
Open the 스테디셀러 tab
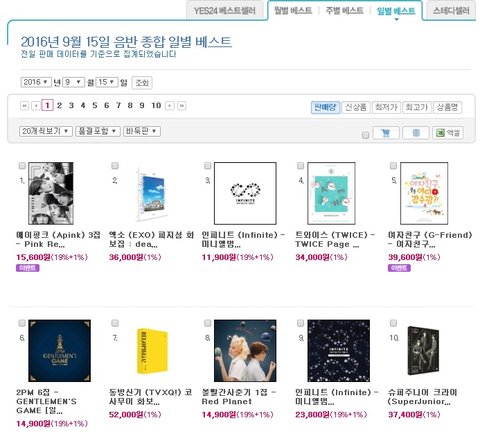pyautogui.click(x=451, y=11)
